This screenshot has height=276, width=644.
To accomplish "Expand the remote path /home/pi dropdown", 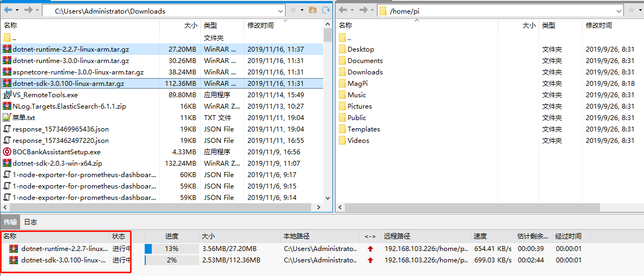I will point(618,11).
